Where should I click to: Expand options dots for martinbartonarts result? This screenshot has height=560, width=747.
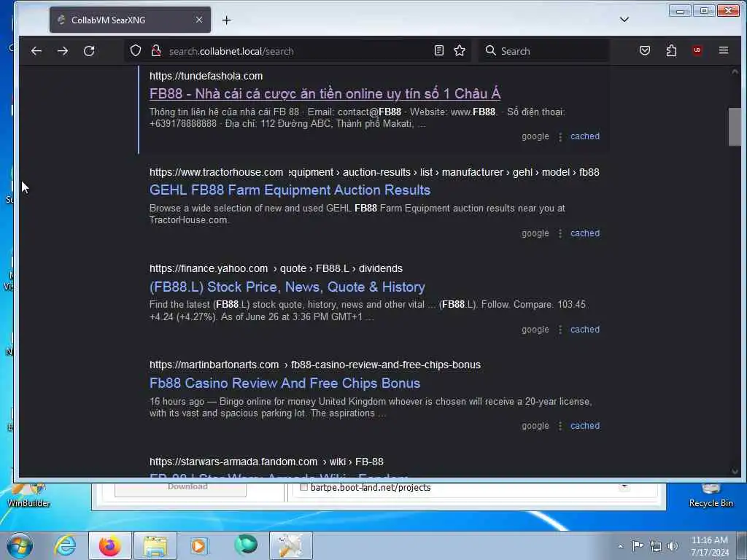coord(560,426)
